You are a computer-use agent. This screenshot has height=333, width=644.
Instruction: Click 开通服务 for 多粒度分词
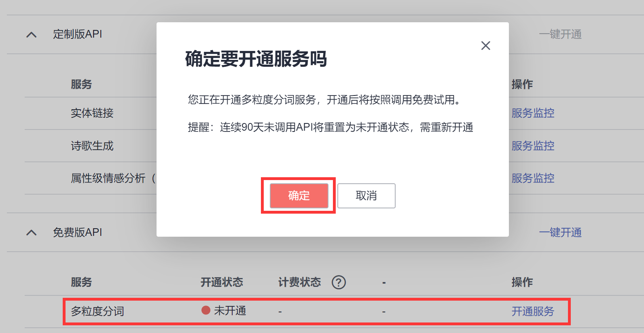533,311
